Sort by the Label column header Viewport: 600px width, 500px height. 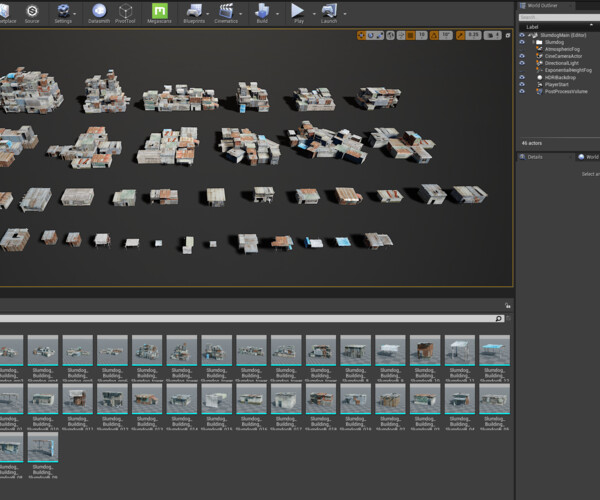[532, 27]
